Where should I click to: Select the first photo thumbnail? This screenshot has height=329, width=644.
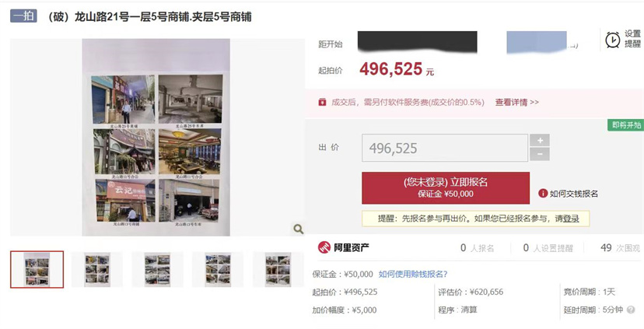[37, 269]
